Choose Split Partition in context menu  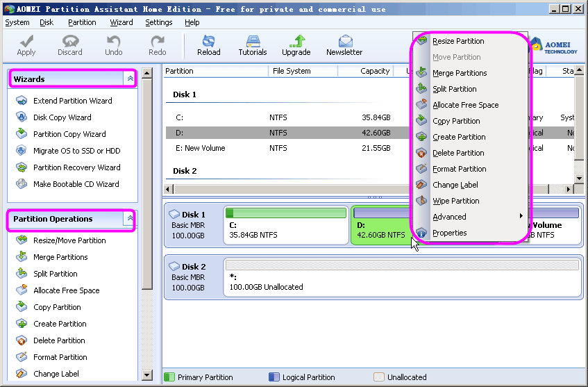click(x=470, y=89)
